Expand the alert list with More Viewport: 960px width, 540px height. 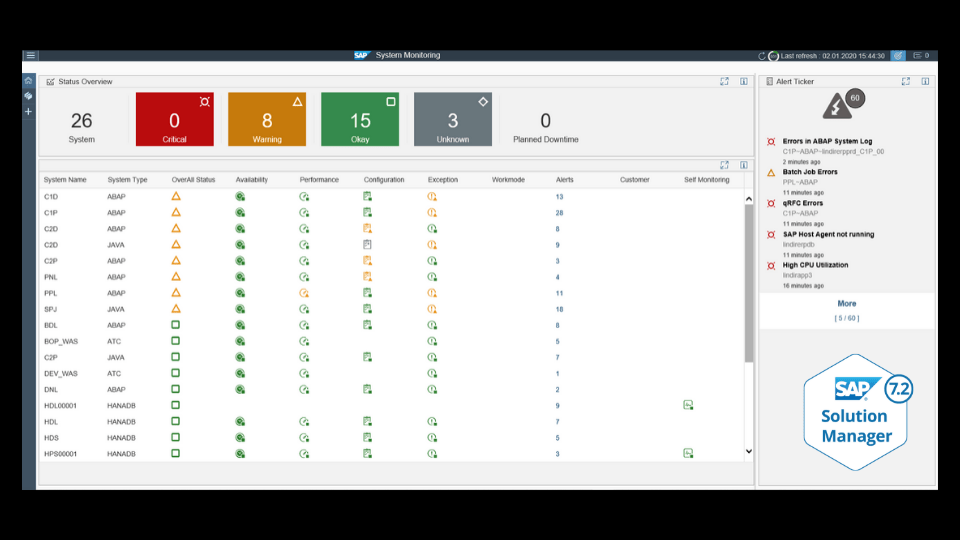(x=846, y=303)
